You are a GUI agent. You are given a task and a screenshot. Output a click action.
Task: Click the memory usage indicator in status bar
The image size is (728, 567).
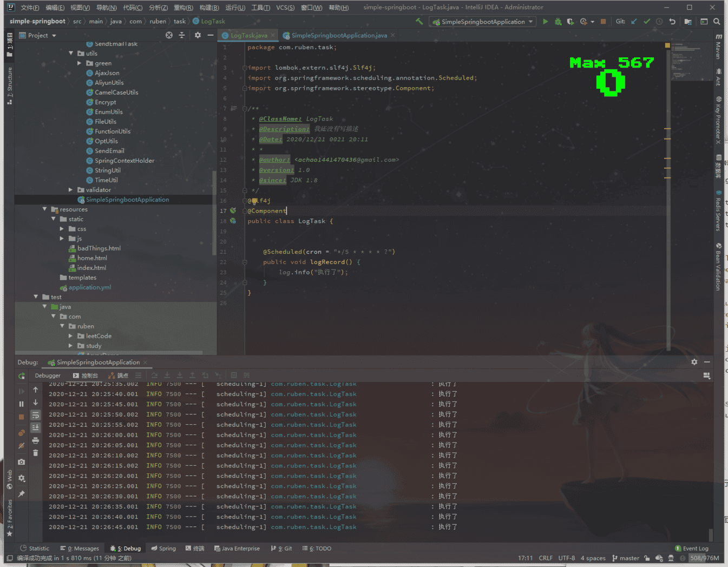coord(704,558)
